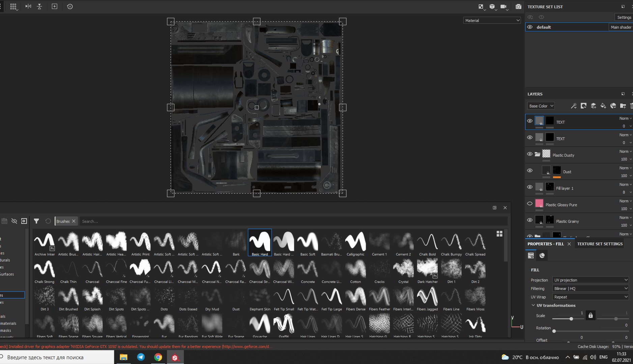Open Chrome from the taskbar
Screen dimensions: 633x364
(x=158, y=357)
